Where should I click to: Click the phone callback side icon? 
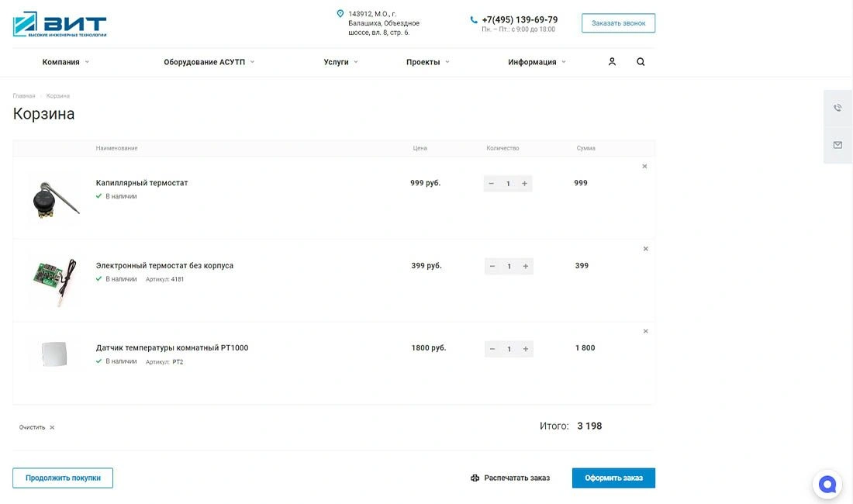tap(837, 109)
